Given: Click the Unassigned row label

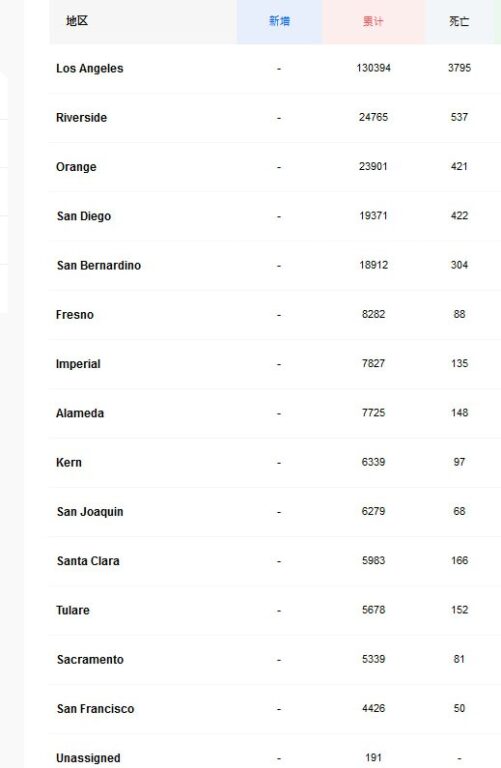Looking at the screenshot, I should (88, 758).
